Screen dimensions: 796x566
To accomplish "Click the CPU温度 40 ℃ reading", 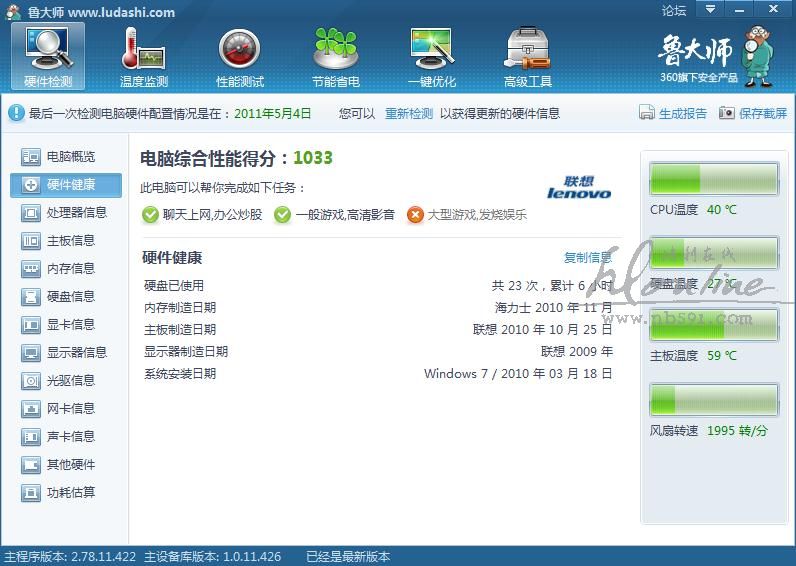I will click(x=721, y=210).
